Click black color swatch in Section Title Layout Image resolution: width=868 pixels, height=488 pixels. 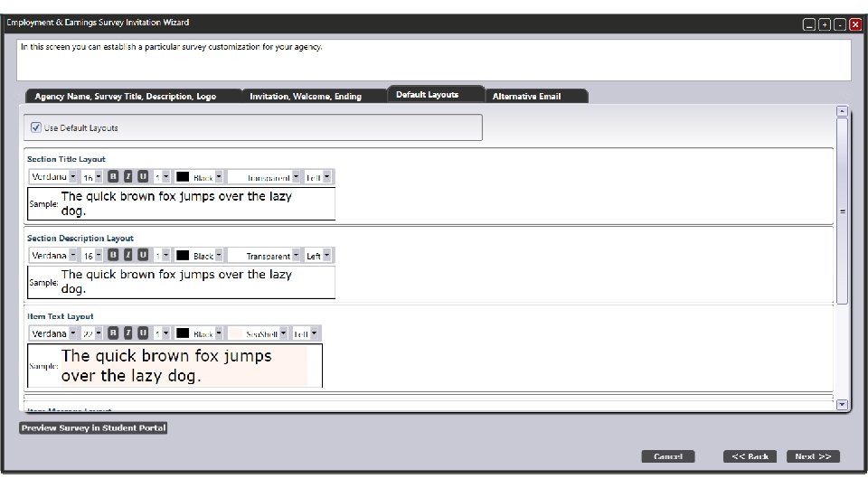(x=183, y=177)
